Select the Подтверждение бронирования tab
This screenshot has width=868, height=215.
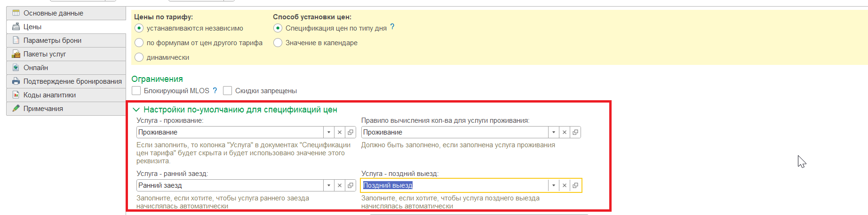pos(66,81)
